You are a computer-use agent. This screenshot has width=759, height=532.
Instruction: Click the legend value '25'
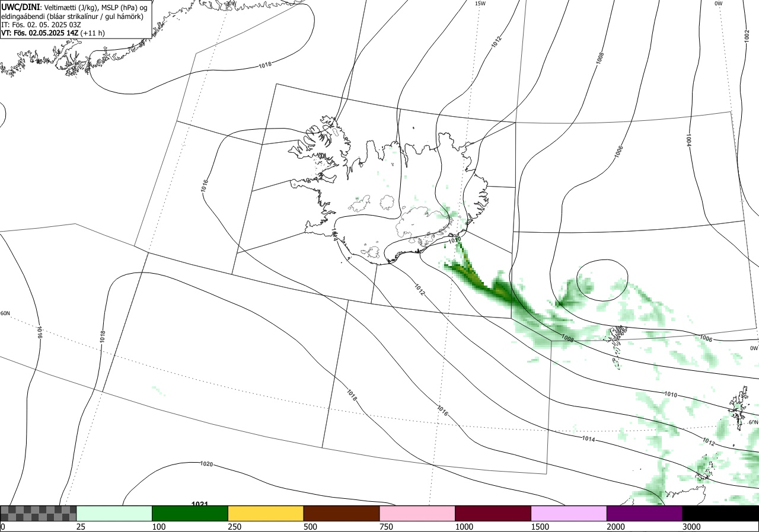81,527
